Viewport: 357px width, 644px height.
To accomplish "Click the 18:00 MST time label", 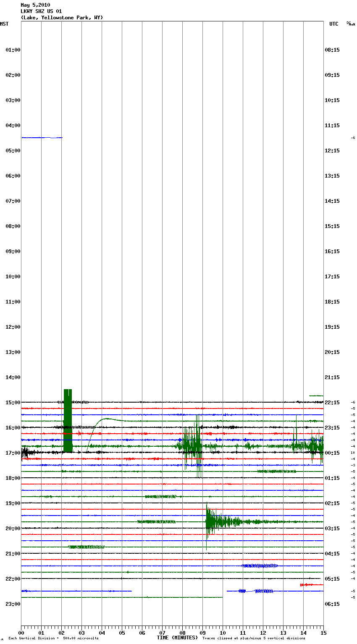I will tap(13, 478).
